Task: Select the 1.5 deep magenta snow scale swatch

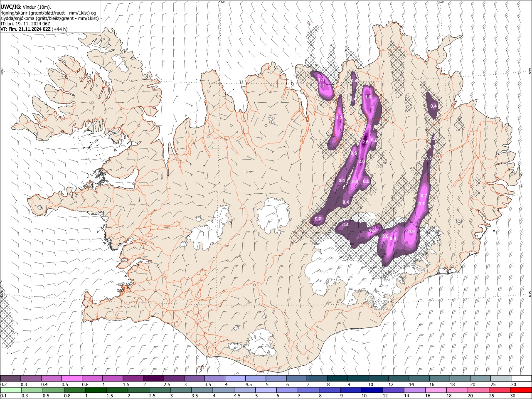Action: click(x=133, y=378)
